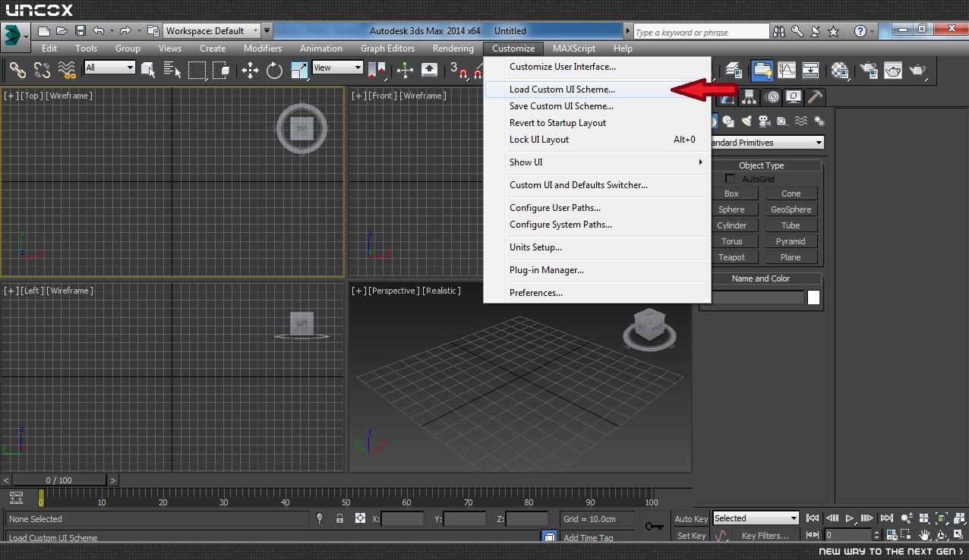Toggle the 3D Snaps button

(x=459, y=71)
